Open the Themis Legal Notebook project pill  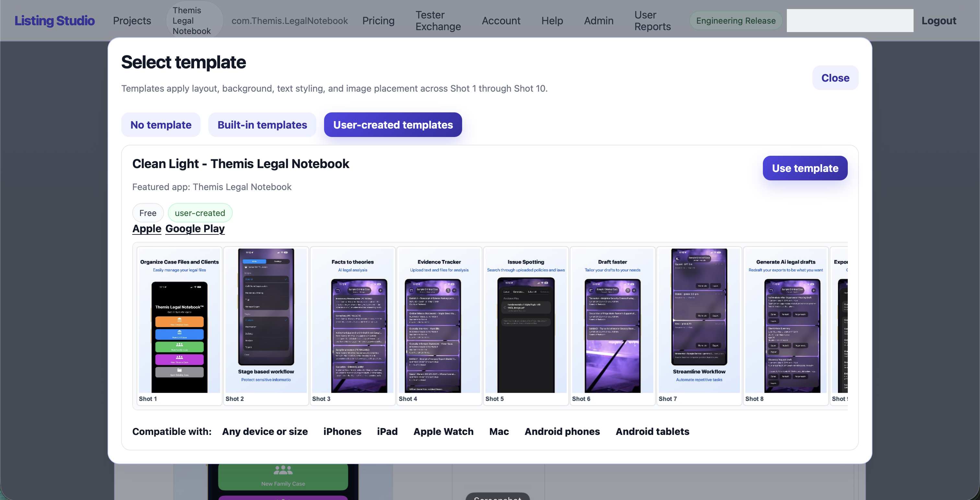click(194, 20)
